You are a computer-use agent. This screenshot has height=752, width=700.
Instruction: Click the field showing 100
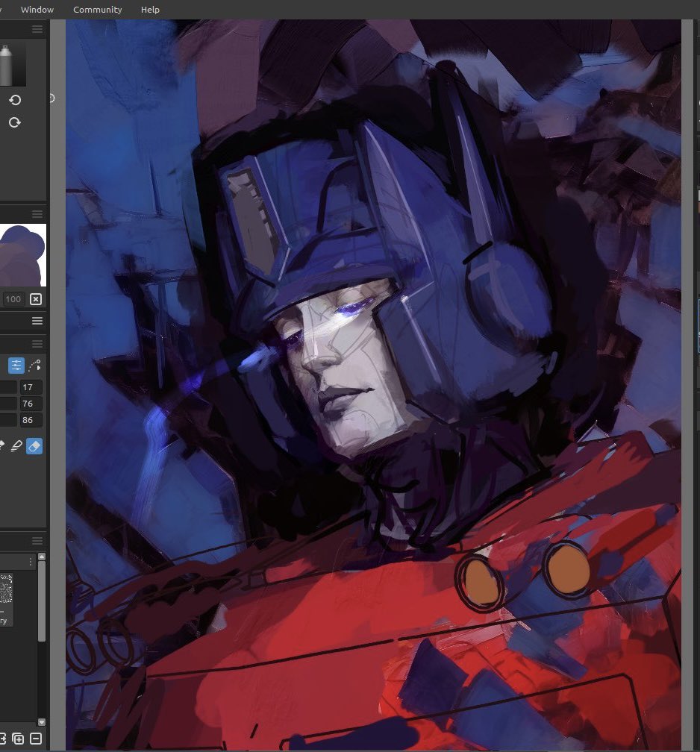click(13, 299)
